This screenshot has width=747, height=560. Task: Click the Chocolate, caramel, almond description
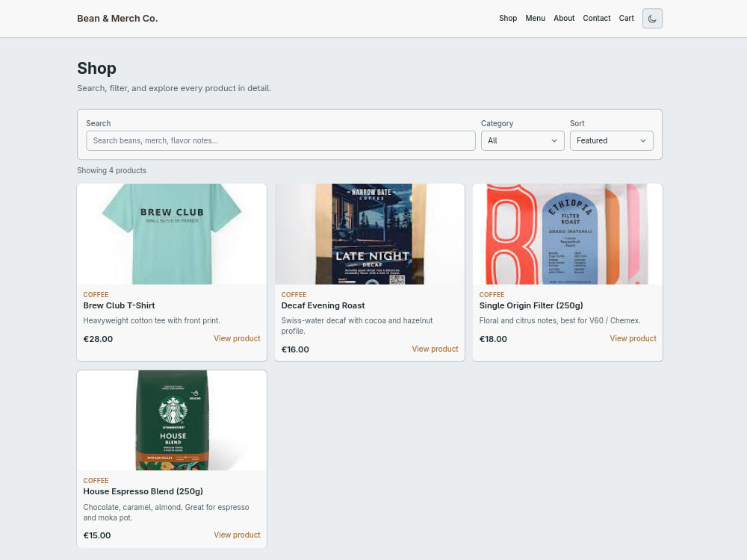click(166, 512)
